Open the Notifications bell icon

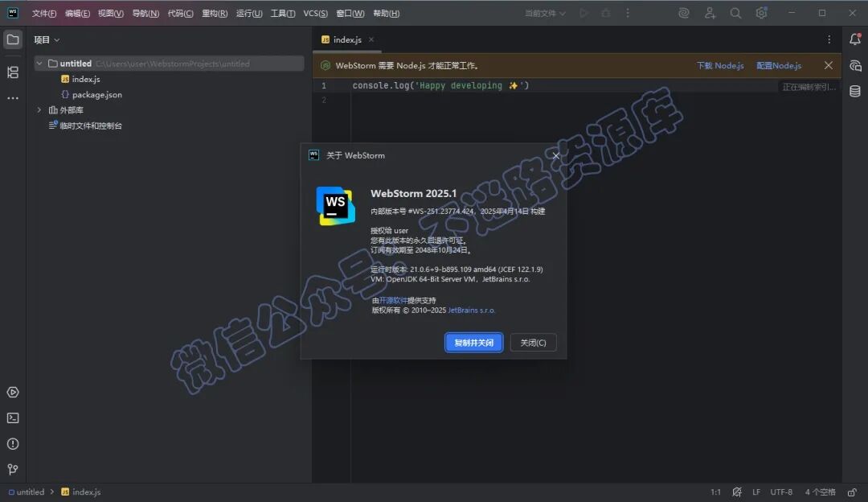855,39
